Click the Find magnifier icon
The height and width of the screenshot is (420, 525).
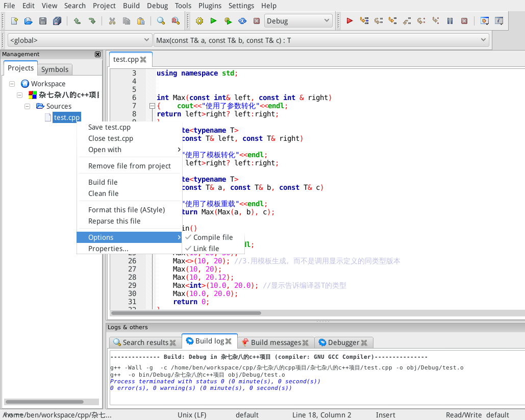[161, 21]
